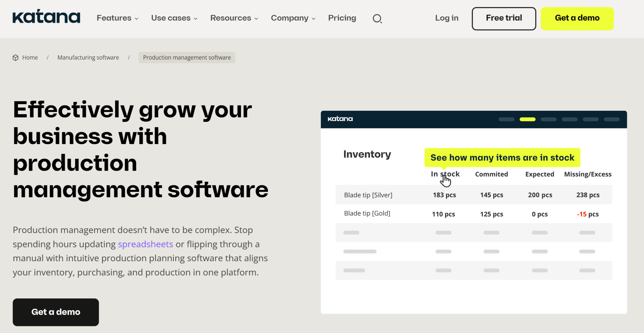Open Manufacturing software breadcrumb link
644x333 pixels.
(88, 58)
